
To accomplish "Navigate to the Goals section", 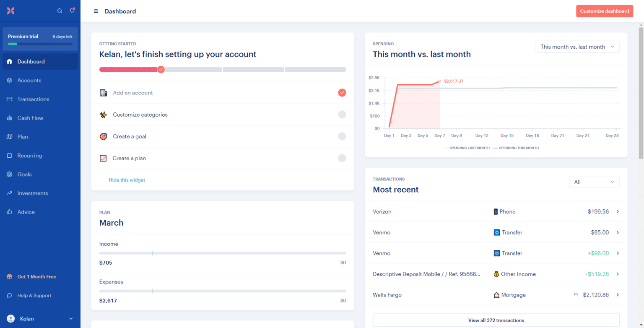I will [x=25, y=174].
